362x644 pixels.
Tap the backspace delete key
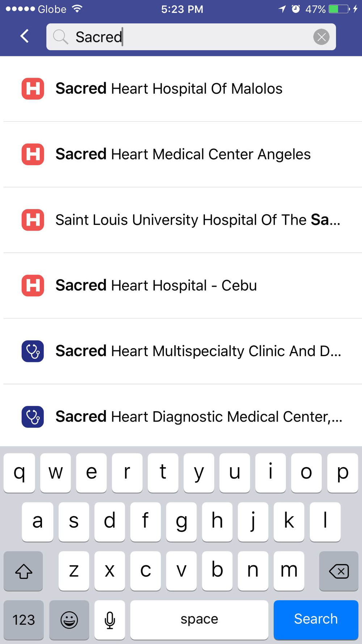[x=339, y=571]
